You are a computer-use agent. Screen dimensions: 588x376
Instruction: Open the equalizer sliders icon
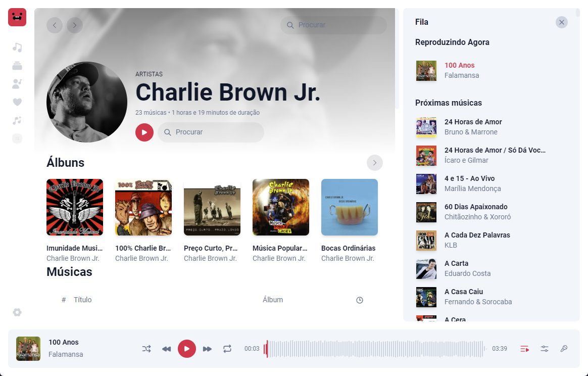pyautogui.click(x=545, y=349)
